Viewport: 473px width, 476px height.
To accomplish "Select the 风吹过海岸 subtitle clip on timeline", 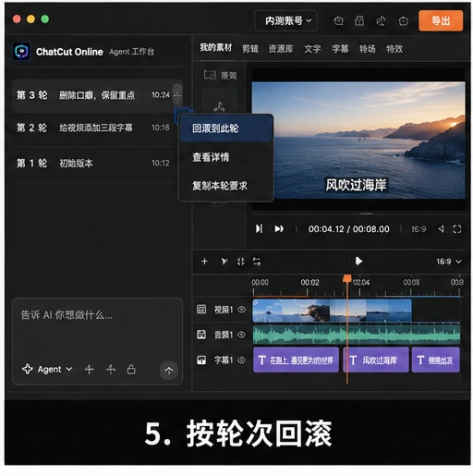I will pyautogui.click(x=376, y=360).
